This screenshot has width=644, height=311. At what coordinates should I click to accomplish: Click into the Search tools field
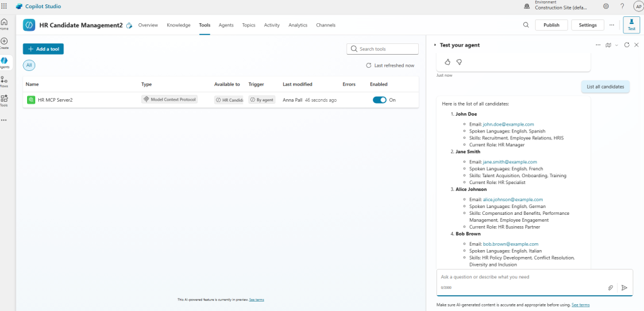click(386, 49)
